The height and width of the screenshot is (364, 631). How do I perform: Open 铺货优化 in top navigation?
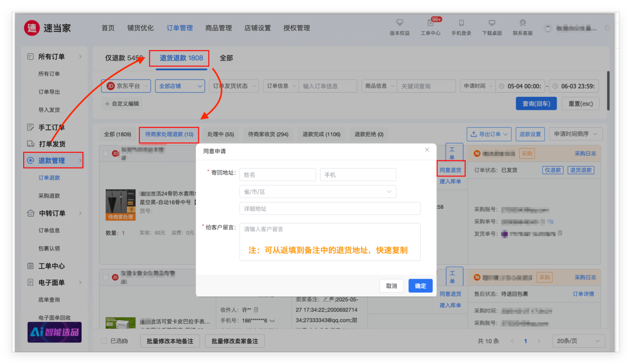pyautogui.click(x=141, y=28)
